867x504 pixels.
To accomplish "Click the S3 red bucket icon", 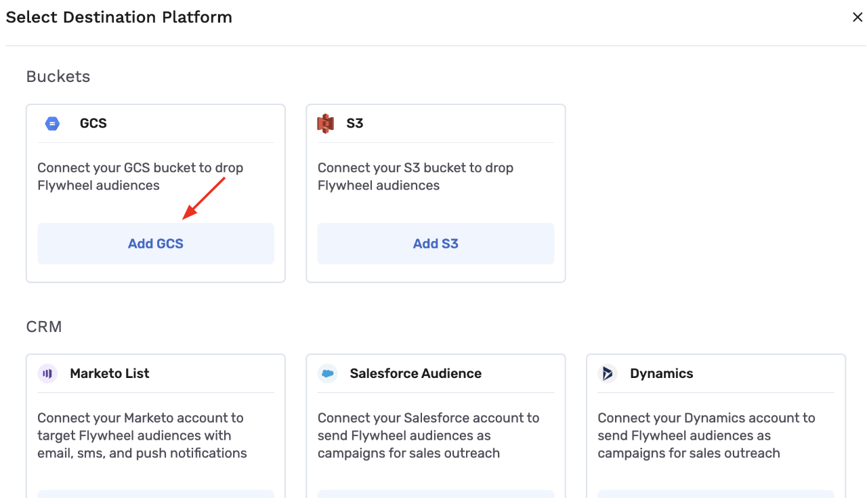I will click(326, 123).
